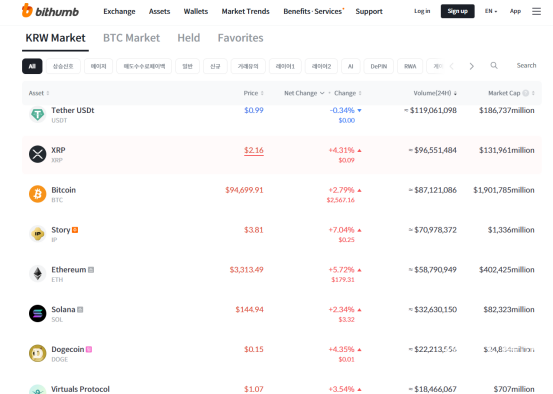Screen dimensions: 553x394
Task: Click the search magnifier icon
Action: coord(494,66)
